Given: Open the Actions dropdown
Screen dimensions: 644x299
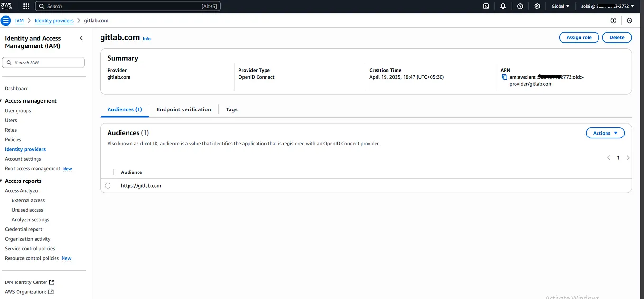Looking at the screenshot, I should point(605,133).
